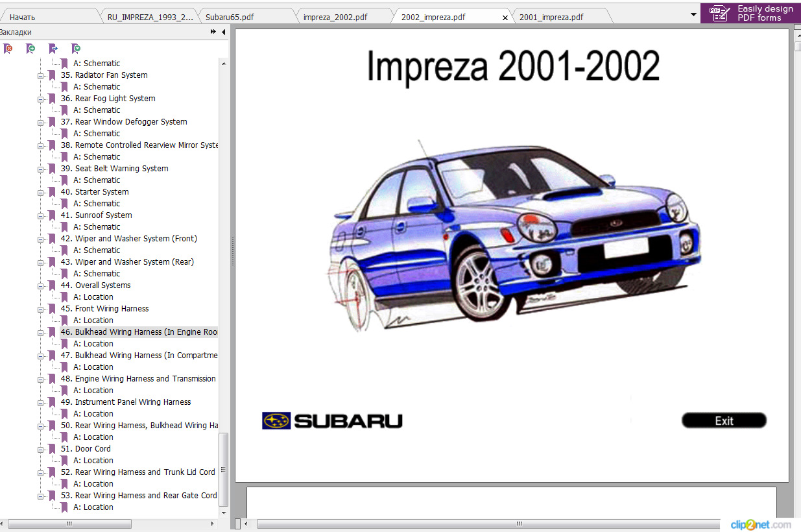Click the bookmark icon for 41. Sunroof System
Image resolution: width=801 pixels, height=532 pixels.
52,215
